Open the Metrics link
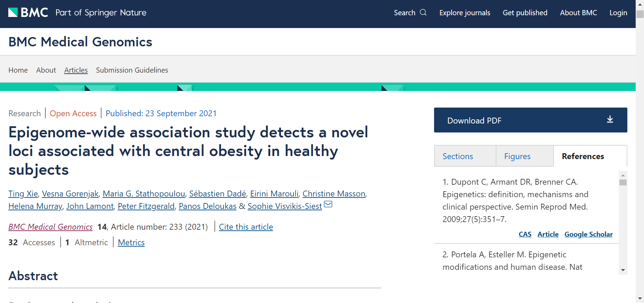The width and height of the screenshot is (644, 303). (x=131, y=242)
